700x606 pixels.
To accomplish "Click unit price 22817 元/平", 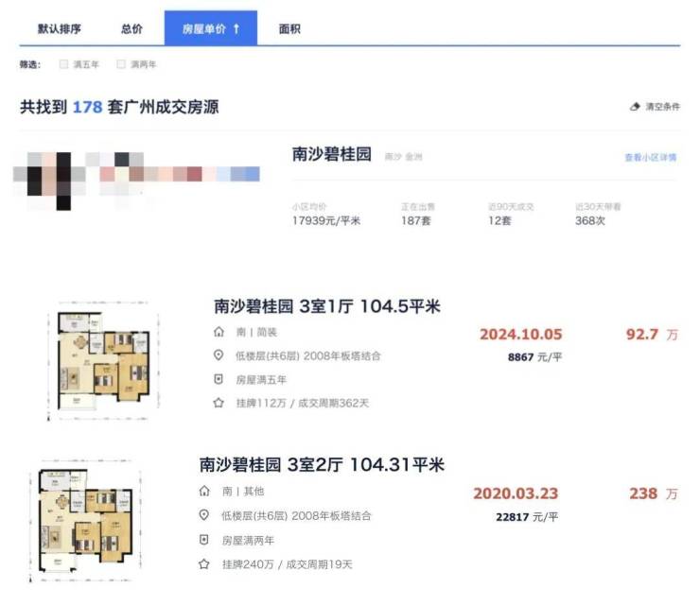I will (x=527, y=517).
